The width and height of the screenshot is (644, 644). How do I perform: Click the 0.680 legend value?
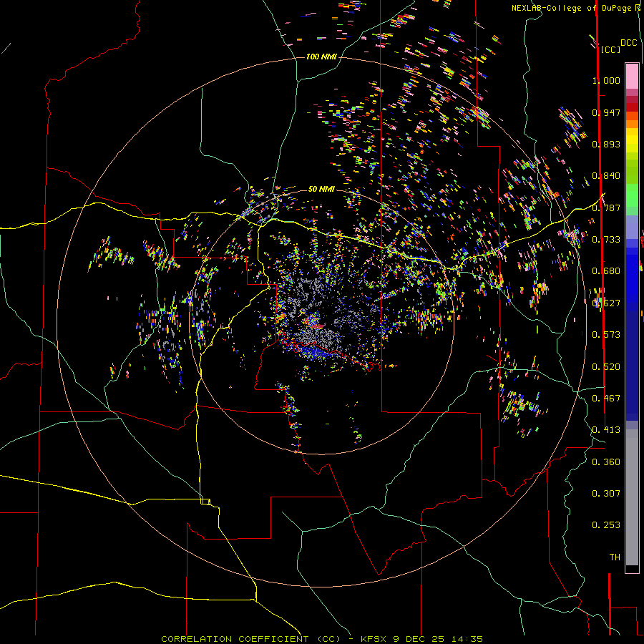606,271
